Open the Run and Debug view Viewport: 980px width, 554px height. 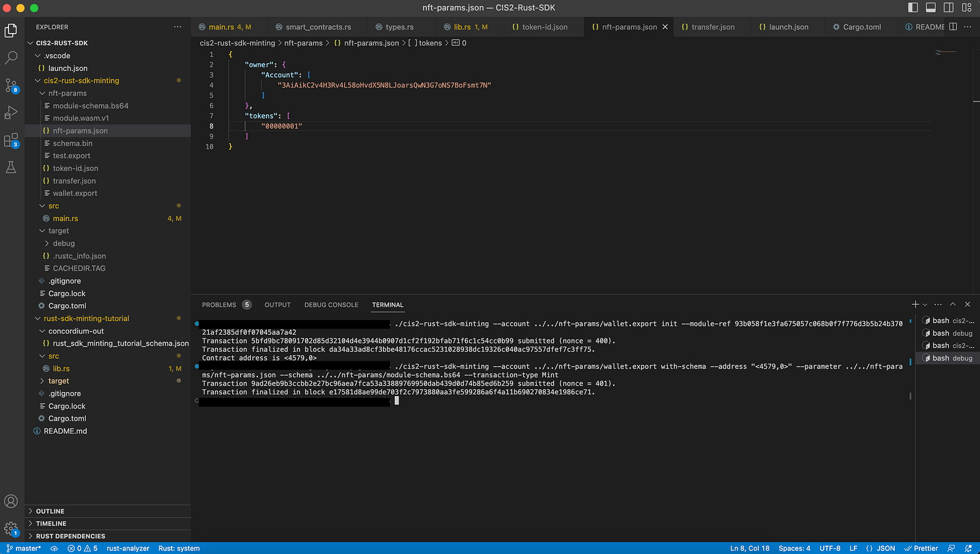point(11,113)
